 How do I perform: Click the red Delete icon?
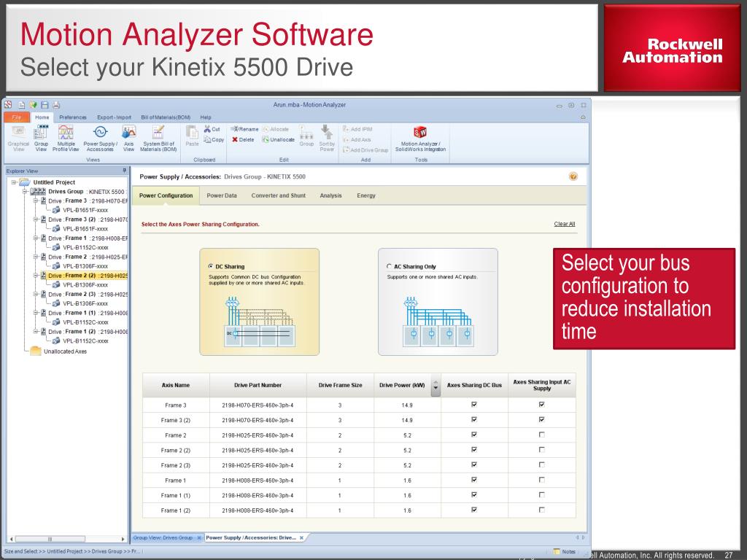pyautogui.click(x=243, y=139)
